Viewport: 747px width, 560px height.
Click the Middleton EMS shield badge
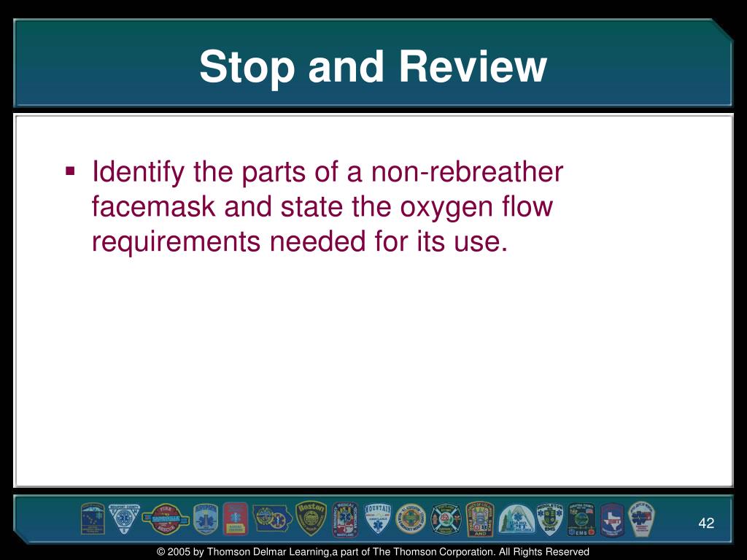550,518
